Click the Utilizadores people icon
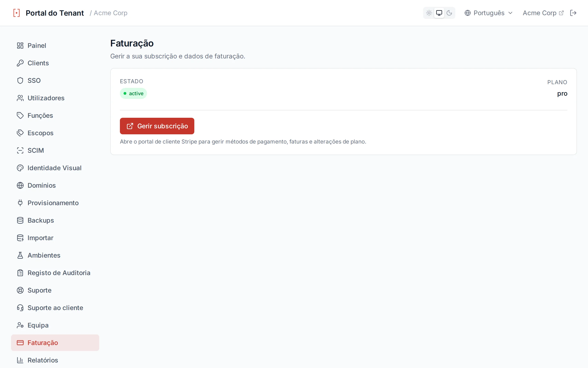 pyautogui.click(x=20, y=98)
